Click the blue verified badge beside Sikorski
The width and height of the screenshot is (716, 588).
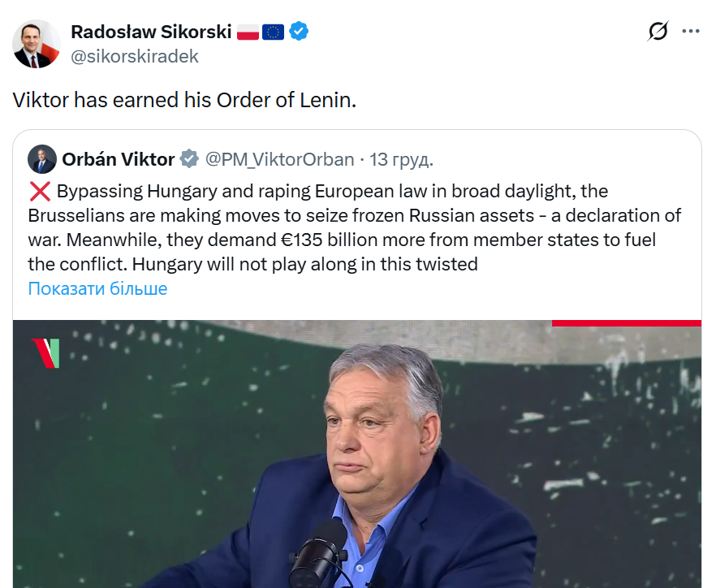click(x=299, y=32)
